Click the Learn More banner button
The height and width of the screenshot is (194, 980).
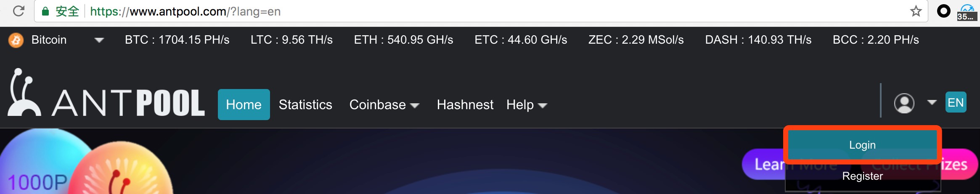click(764, 164)
